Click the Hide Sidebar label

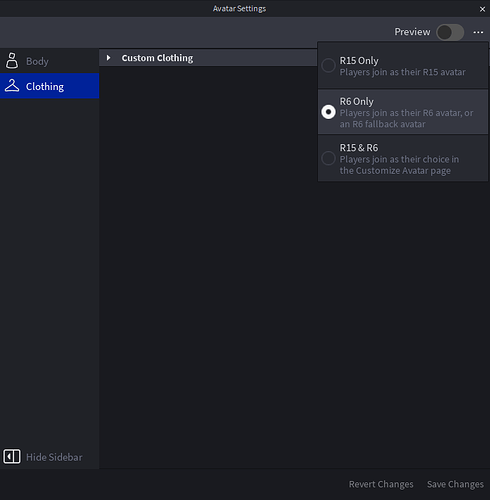(54, 457)
